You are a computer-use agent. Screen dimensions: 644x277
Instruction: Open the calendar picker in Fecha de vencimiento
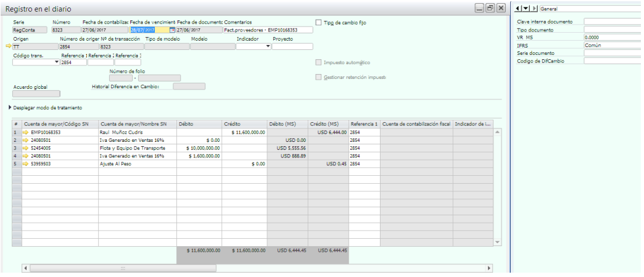pos(172,30)
